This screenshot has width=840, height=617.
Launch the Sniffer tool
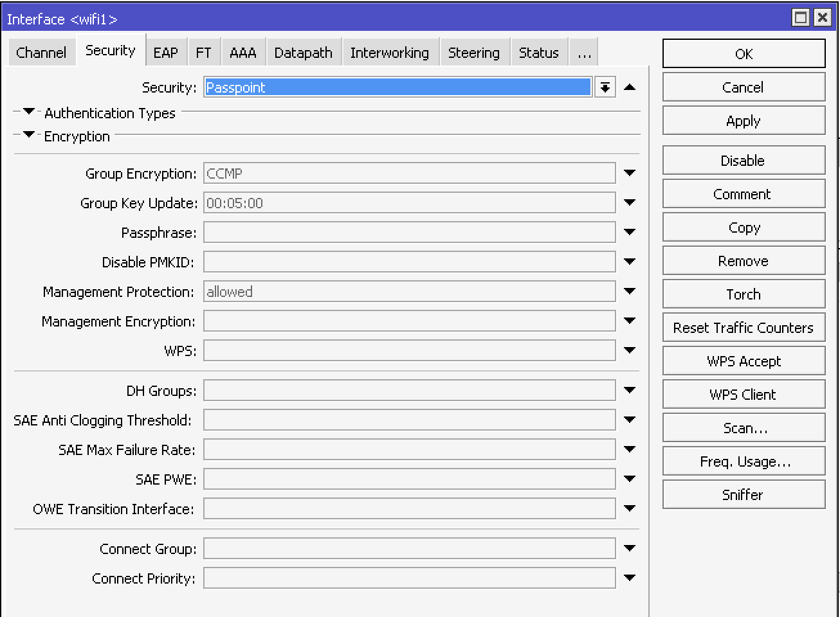coord(744,495)
